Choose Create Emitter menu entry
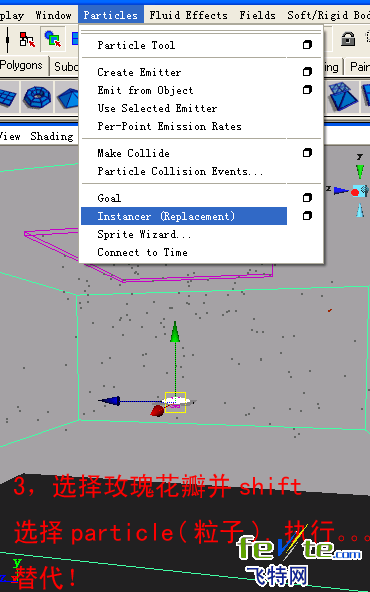The width and height of the screenshot is (370, 592). 139,72
